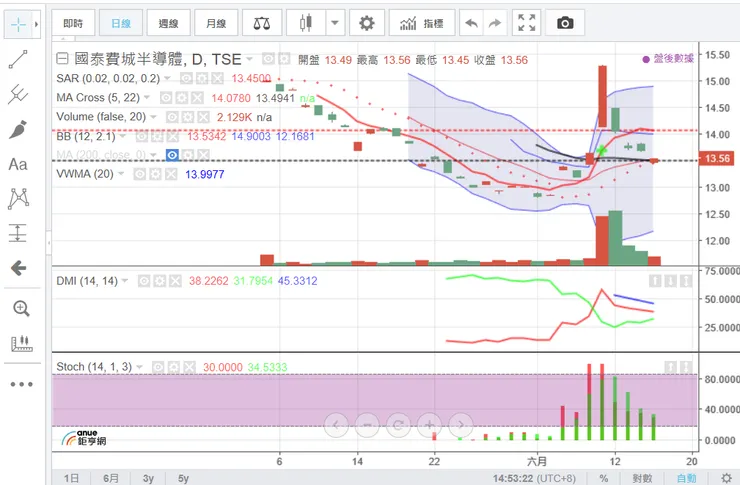Toggle visibility of Stoch indicator

point(158,367)
